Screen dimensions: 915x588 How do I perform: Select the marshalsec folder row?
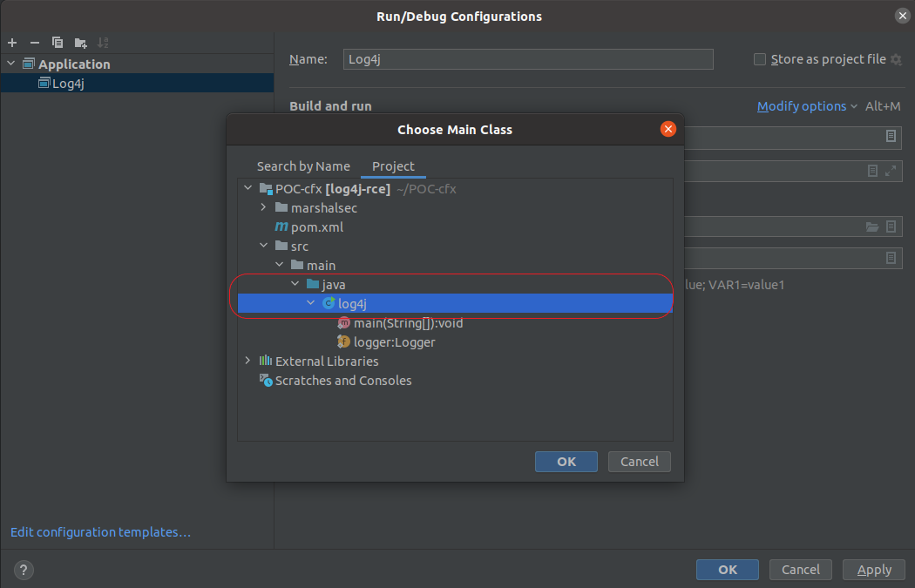click(x=455, y=207)
